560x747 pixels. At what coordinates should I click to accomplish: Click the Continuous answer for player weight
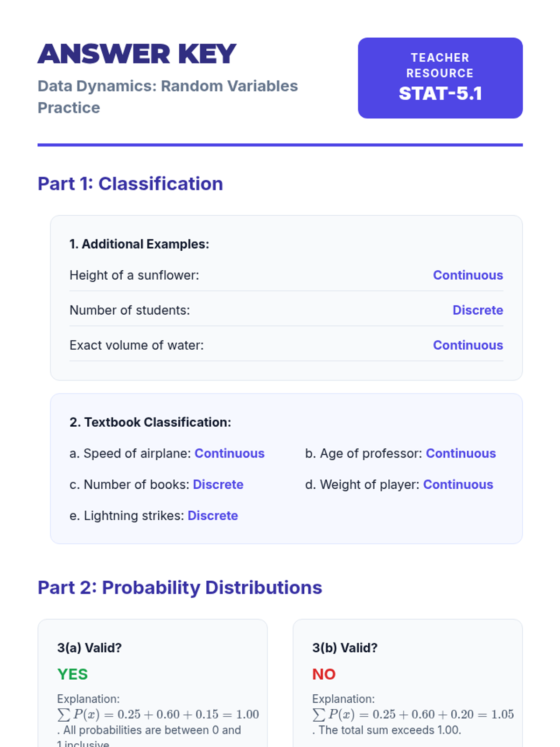pyautogui.click(x=458, y=485)
